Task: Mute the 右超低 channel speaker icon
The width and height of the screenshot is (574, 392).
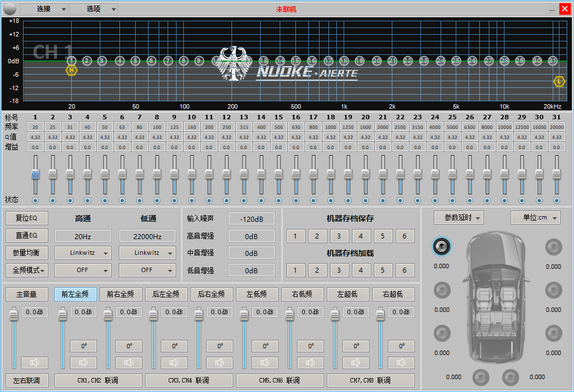Action: point(401,362)
